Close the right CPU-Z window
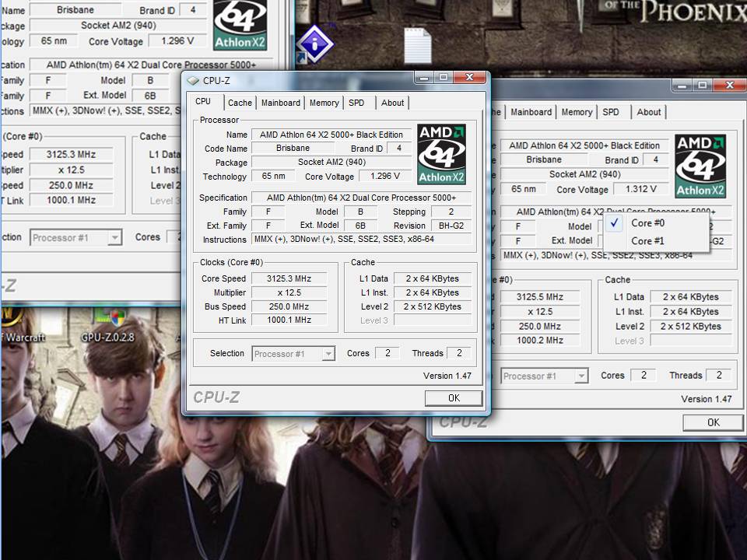This screenshot has height=560, width=747. [x=729, y=86]
